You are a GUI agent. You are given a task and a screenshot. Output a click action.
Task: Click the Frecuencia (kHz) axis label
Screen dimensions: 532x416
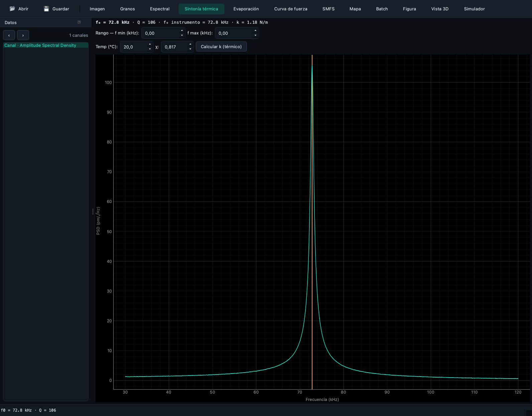point(322,399)
